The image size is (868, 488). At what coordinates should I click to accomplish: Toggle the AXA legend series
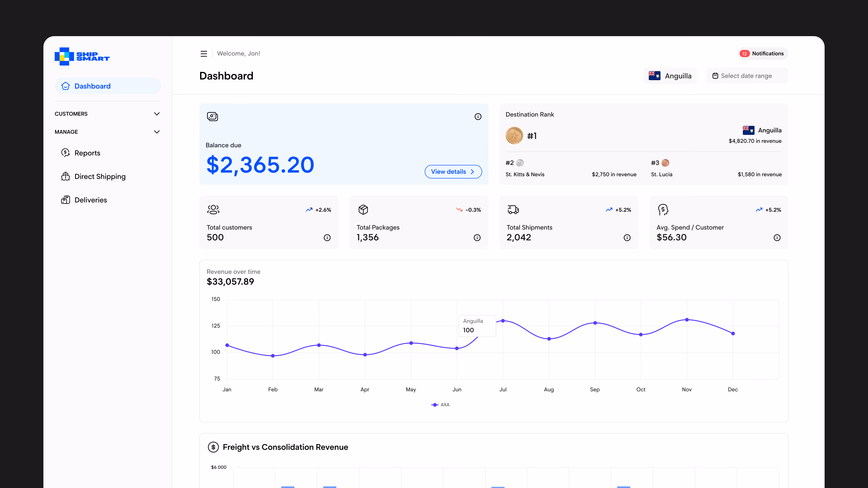click(x=440, y=404)
